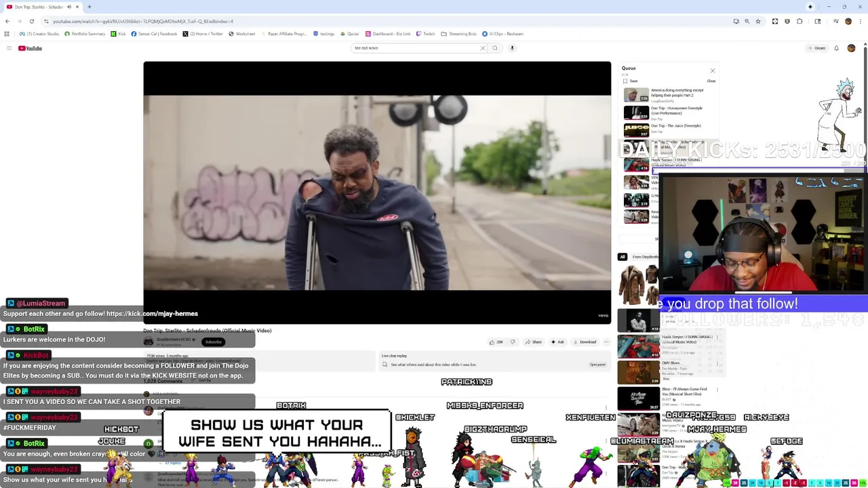The height and width of the screenshot is (488, 868).
Task: Open the Kick bookmark
Action: pos(119,34)
